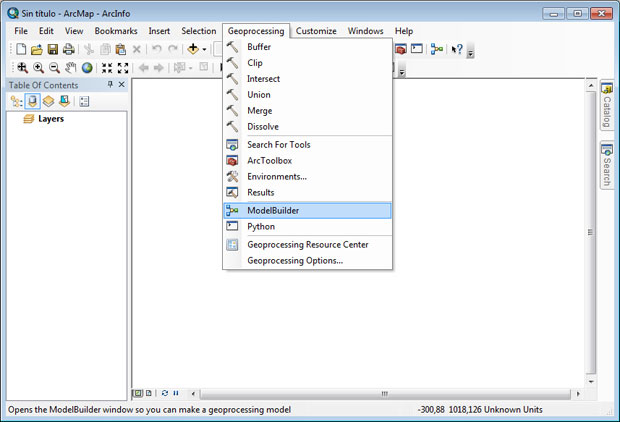
Task: Click the full-extent zoom tool with crosshair
Action: coord(23,68)
